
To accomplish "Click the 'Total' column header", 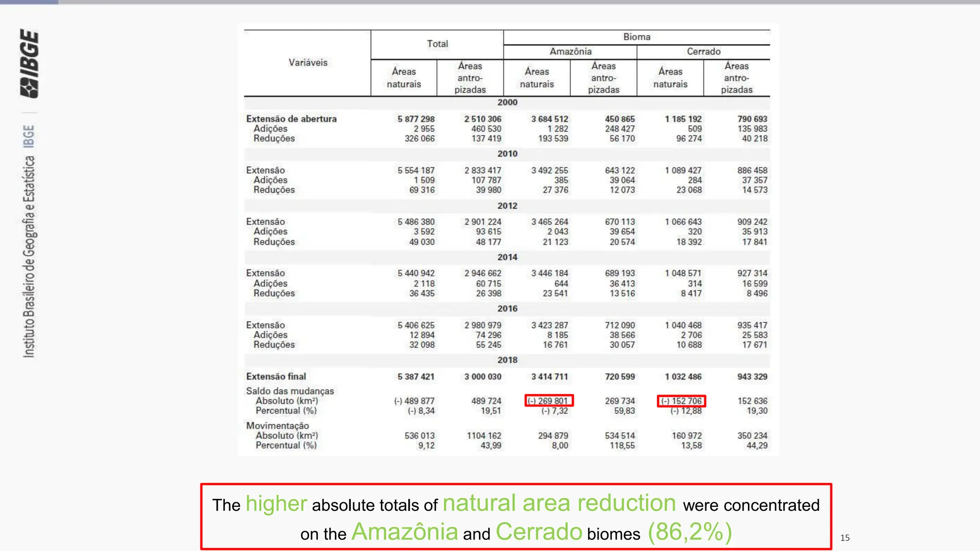I will pos(437,44).
